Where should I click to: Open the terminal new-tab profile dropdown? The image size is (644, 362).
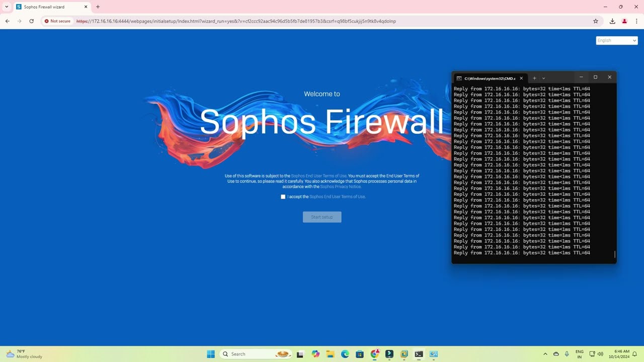coord(543,78)
